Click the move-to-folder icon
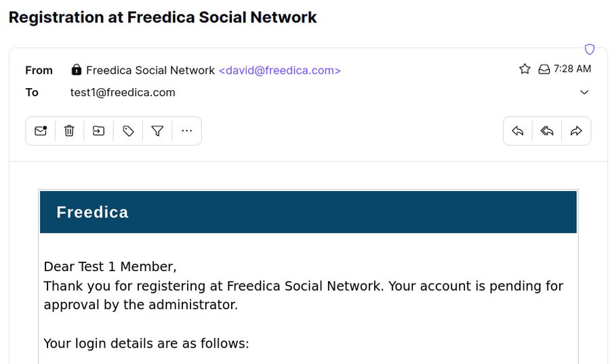The image size is (610, 364). (99, 131)
